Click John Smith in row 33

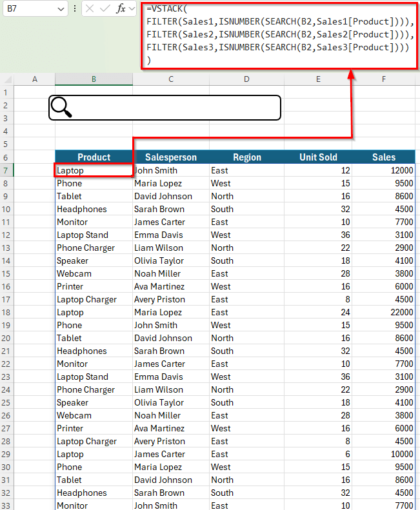coord(171,505)
